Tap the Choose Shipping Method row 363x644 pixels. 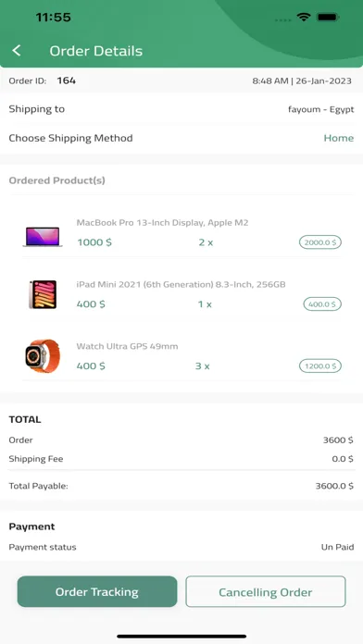coord(181,138)
